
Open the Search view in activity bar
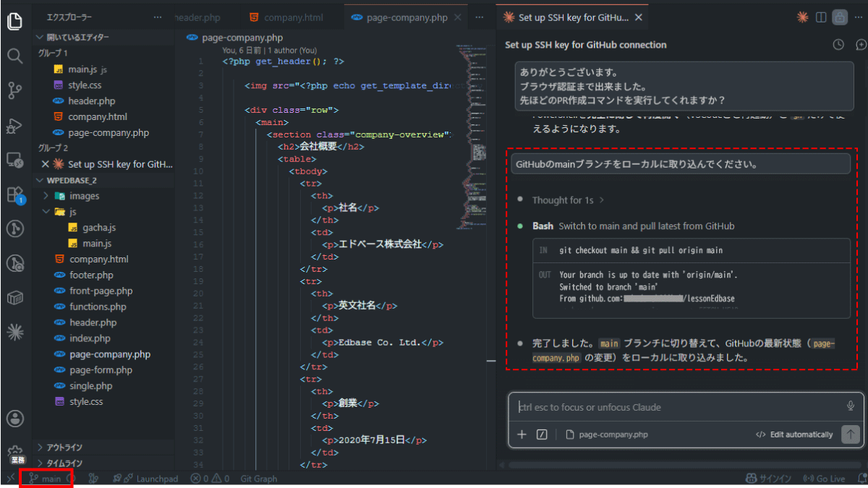click(x=14, y=56)
